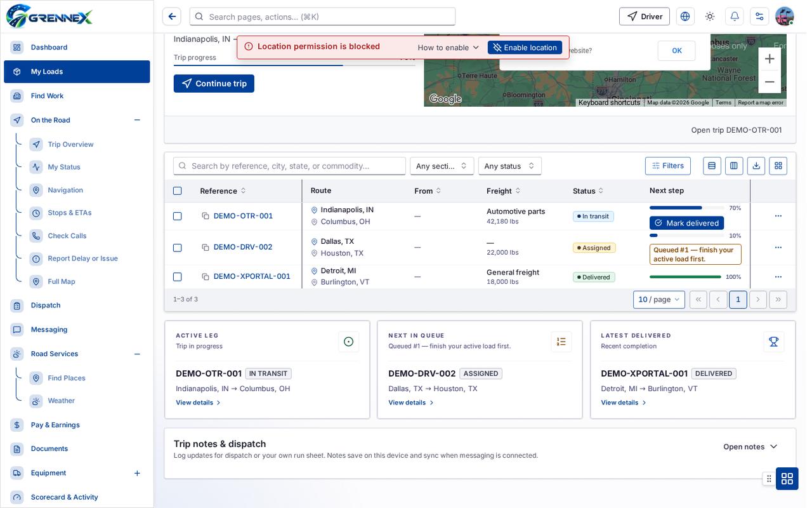Open the Any section dropdown
812x508 pixels.
point(442,166)
